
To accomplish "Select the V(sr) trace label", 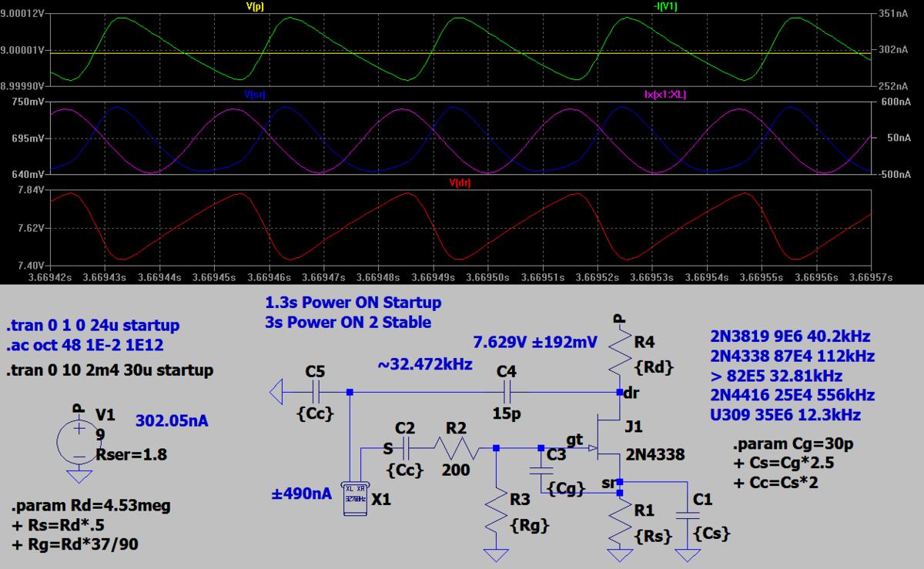I will (254, 95).
